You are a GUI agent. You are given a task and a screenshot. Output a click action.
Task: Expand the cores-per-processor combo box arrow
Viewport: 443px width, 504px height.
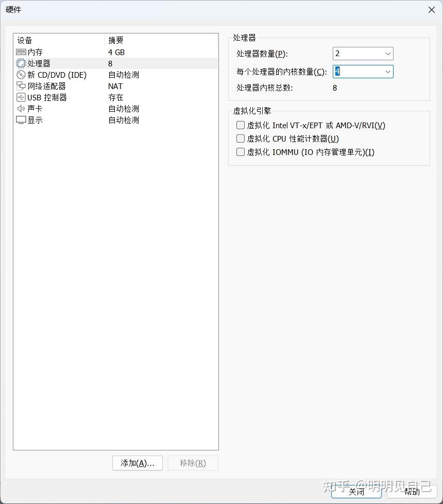[x=388, y=72]
